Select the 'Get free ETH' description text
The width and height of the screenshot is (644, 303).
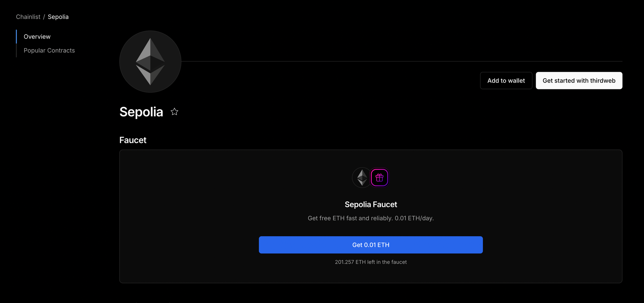coord(371,218)
